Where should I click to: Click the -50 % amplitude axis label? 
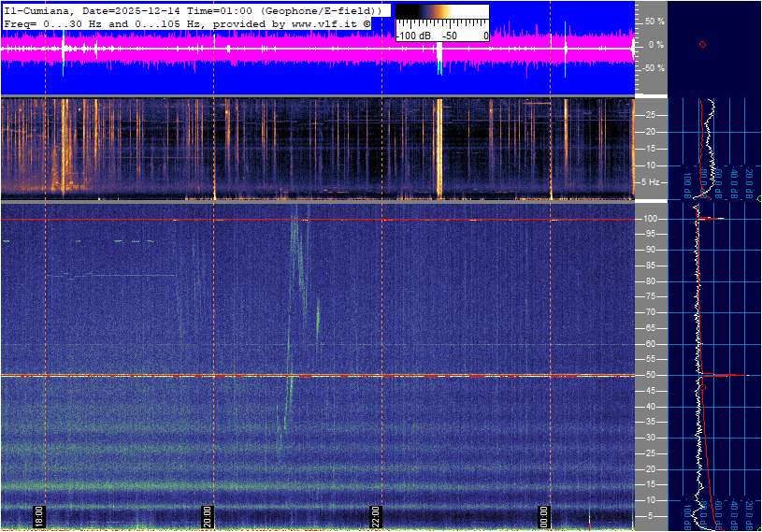[x=653, y=68]
